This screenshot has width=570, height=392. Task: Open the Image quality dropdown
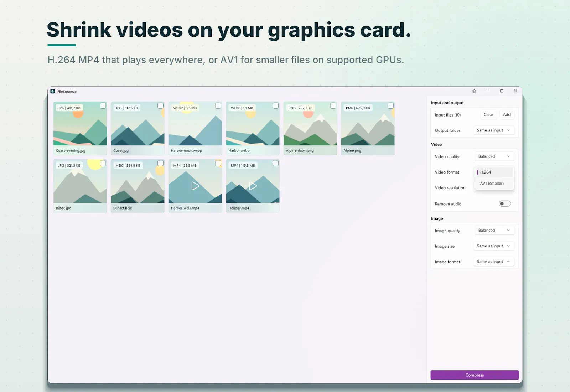[x=494, y=231]
